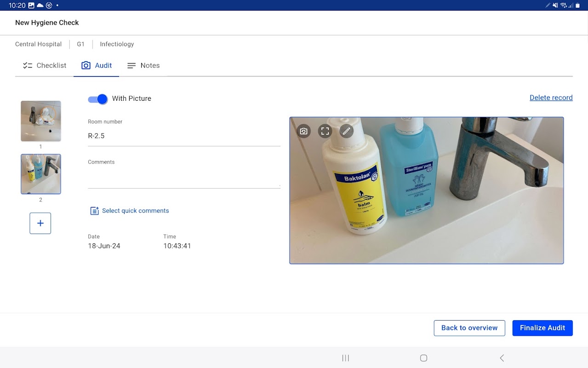Image resolution: width=588 pixels, height=368 pixels.
Task: Select thumbnail 1 of sink photo
Action: tap(41, 121)
